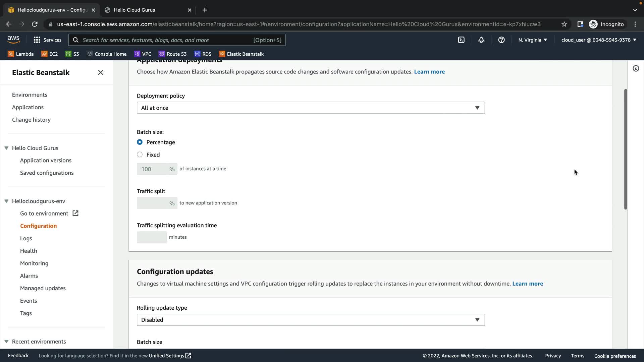Open the RDS shortcut in favorites bar
644x362 pixels.
pos(203,54)
